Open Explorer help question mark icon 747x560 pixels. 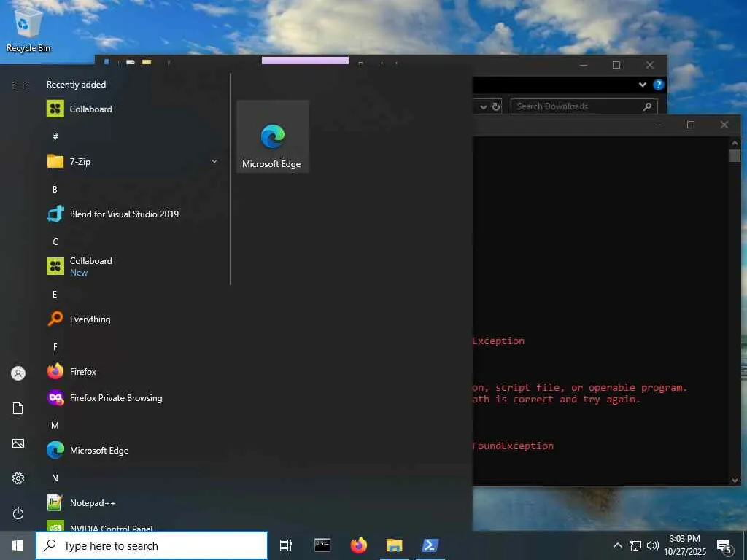(659, 85)
